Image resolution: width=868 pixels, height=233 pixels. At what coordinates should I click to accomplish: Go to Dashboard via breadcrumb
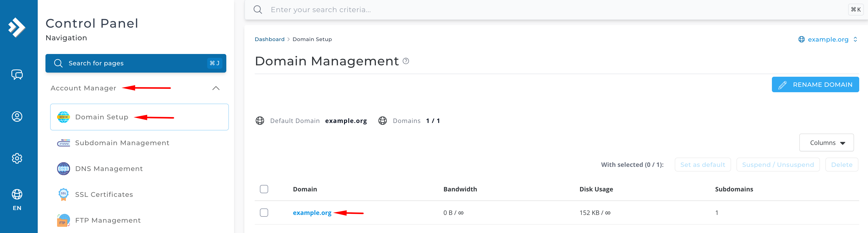click(269, 40)
